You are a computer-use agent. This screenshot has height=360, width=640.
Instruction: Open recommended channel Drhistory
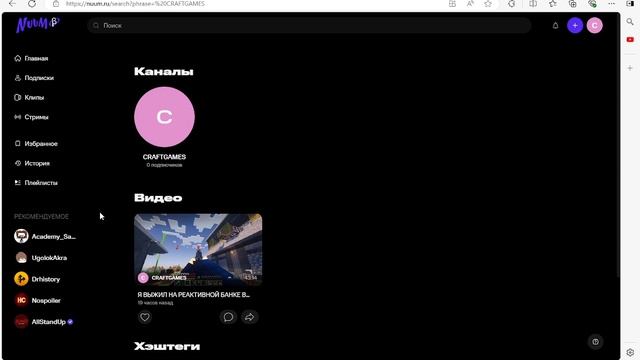(37, 279)
